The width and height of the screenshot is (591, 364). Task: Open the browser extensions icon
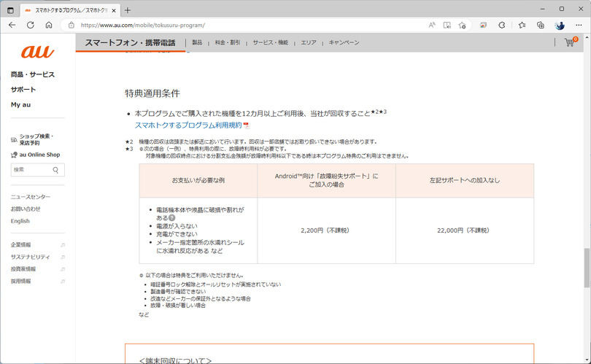pyautogui.click(x=502, y=26)
